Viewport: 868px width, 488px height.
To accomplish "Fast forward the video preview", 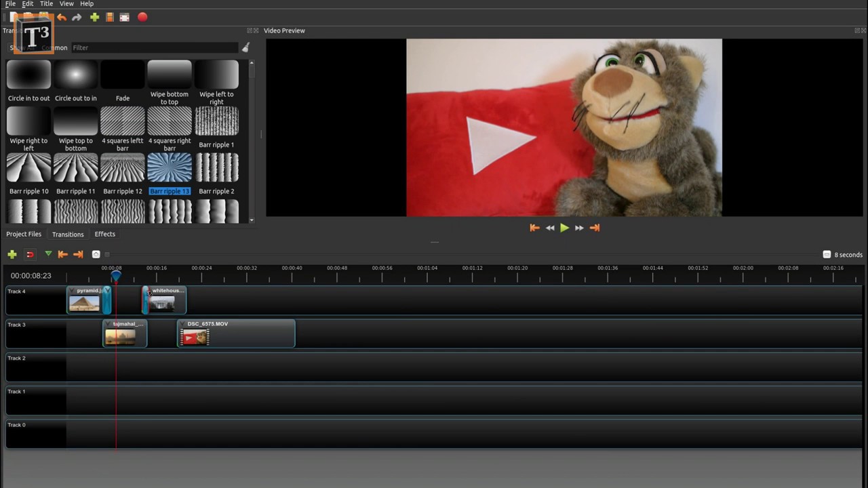I will pyautogui.click(x=579, y=228).
